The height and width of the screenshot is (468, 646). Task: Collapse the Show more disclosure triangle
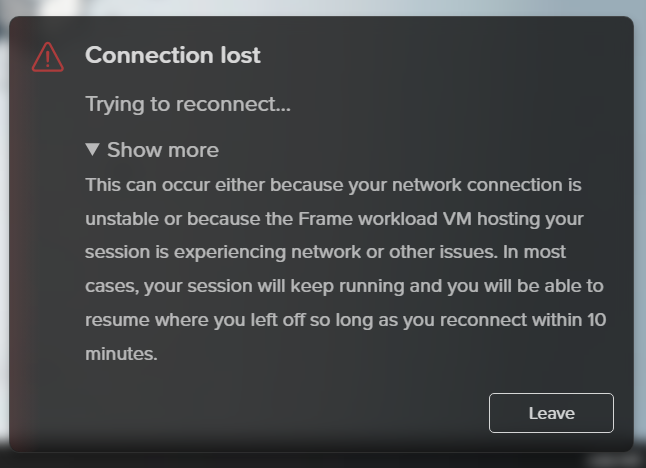coord(93,150)
